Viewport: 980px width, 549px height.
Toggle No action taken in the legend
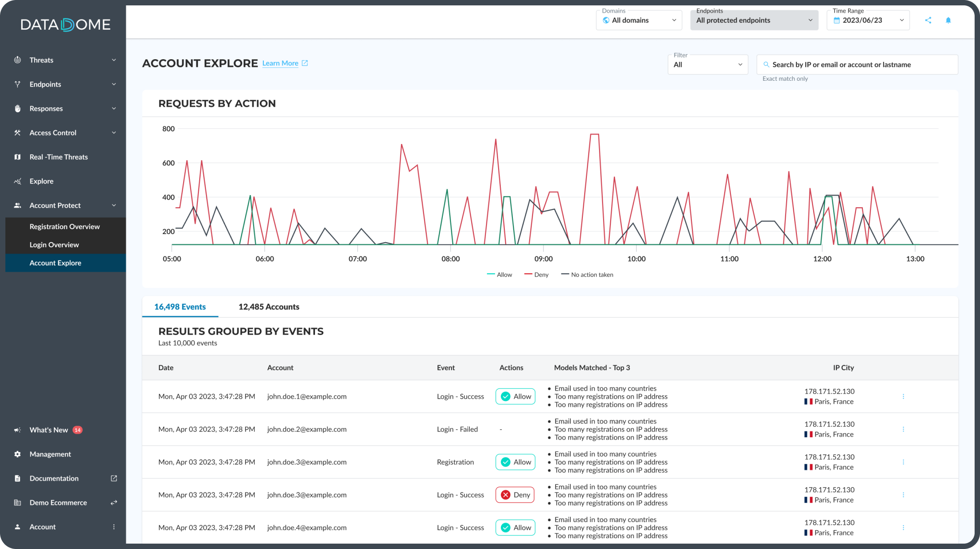[587, 274]
